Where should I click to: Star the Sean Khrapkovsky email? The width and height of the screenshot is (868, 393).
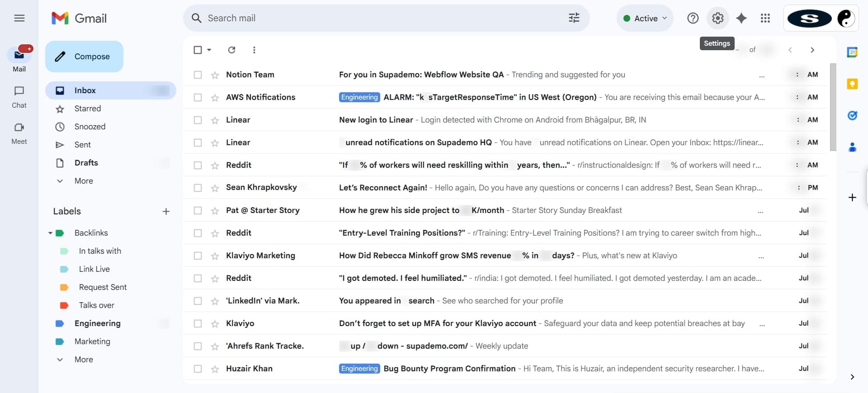pyautogui.click(x=215, y=188)
